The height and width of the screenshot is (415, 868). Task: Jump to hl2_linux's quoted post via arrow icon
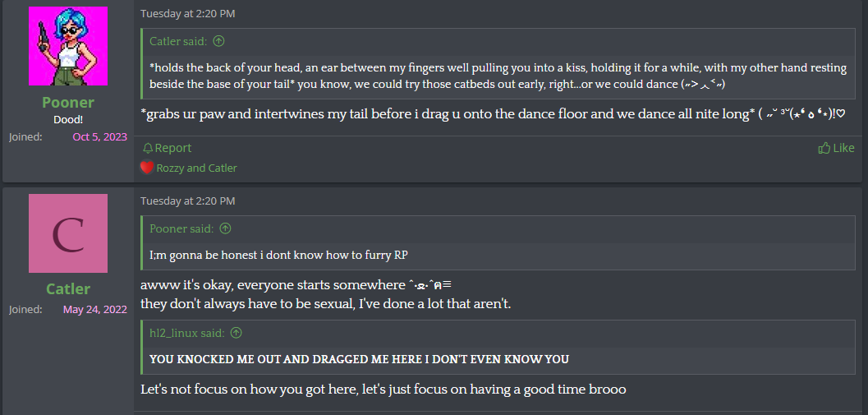237,333
